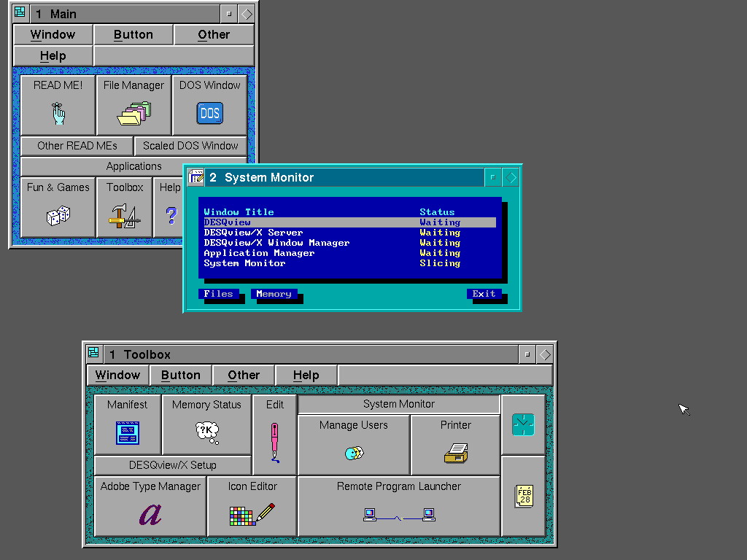
Task: Select DESQview row in System Monitor
Action: (349, 222)
